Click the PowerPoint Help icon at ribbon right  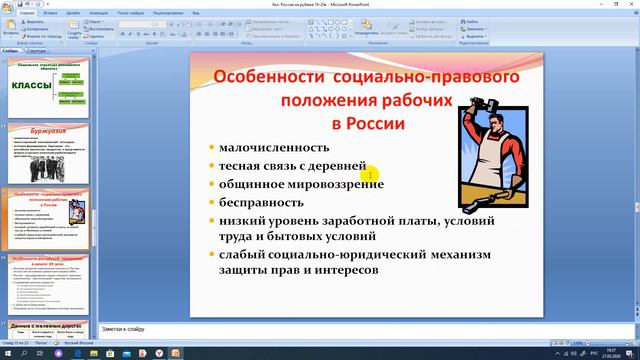(x=636, y=13)
